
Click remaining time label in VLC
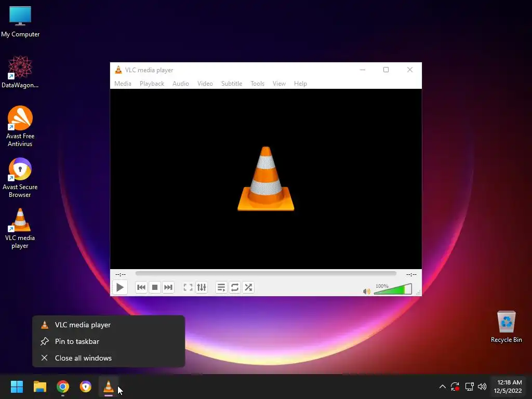[x=411, y=274]
